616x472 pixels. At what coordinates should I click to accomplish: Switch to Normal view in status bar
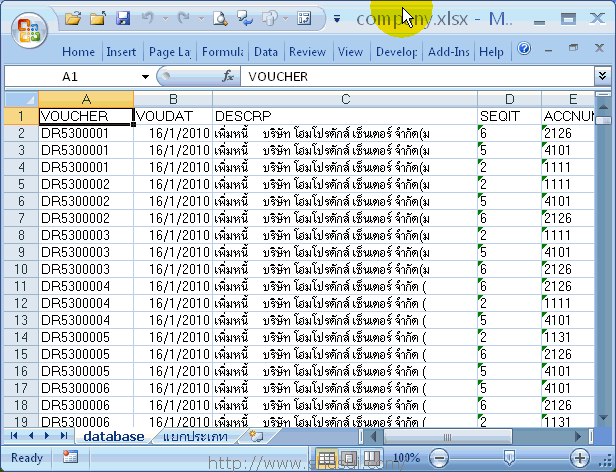click(326, 458)
